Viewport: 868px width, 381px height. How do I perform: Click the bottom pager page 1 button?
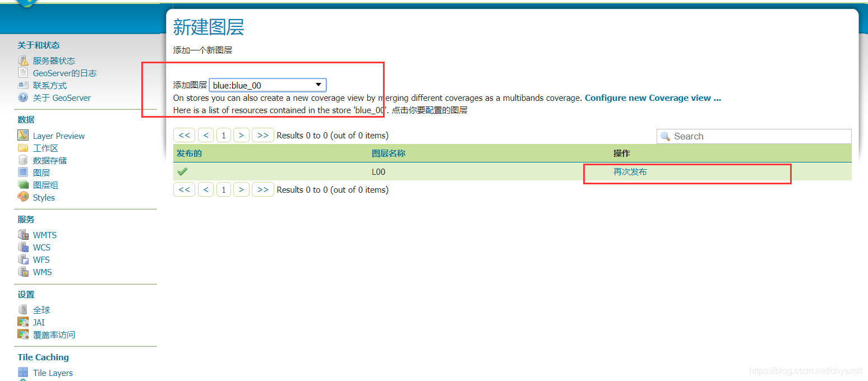point(224,189)
